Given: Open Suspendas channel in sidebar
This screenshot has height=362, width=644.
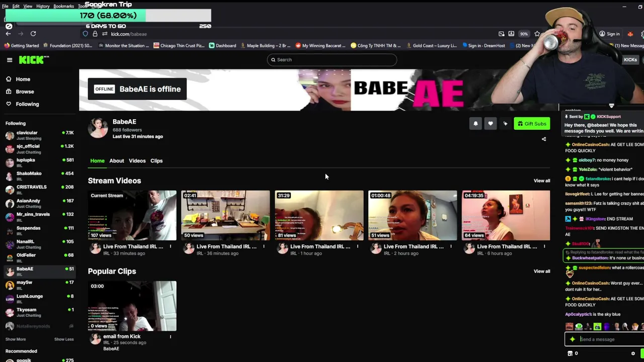Looking at the screenshot, I should pos(39,230).
